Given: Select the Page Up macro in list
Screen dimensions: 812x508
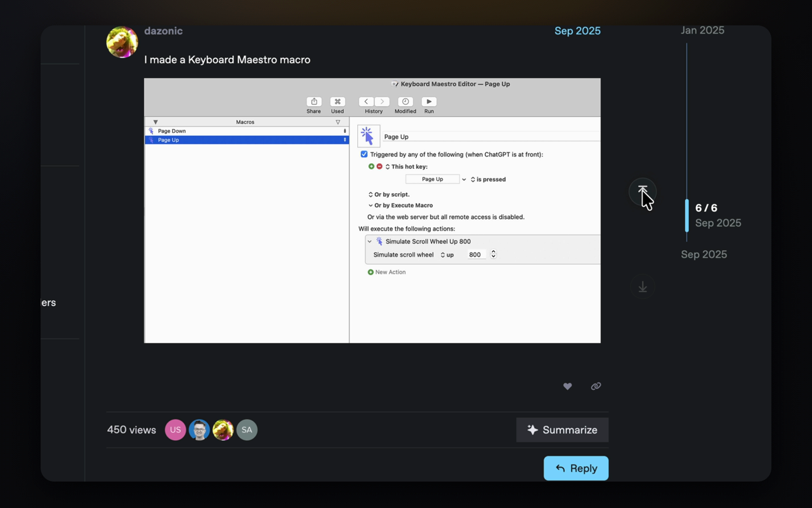Looking at the screenshot, I should pos(247,140).
